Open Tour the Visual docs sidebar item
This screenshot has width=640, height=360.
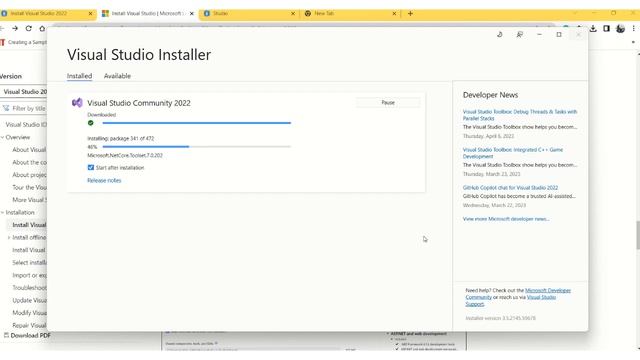[x=29, y=187]
